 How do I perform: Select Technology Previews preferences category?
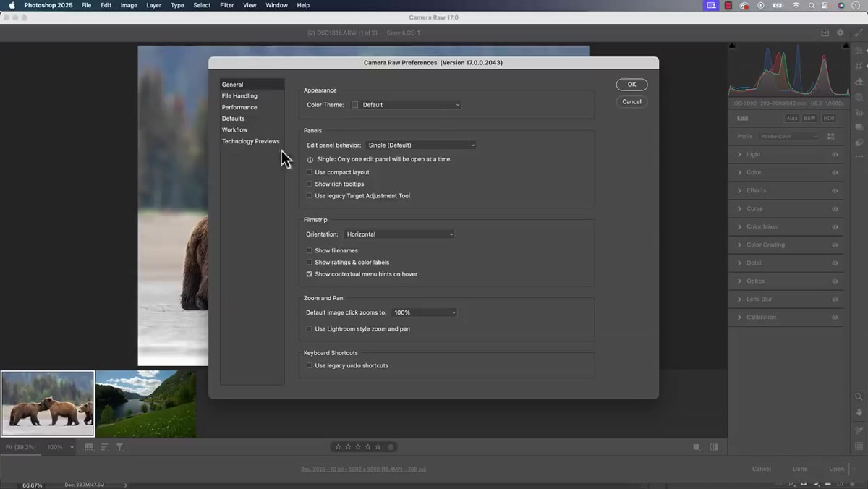[x=252, y=141]
